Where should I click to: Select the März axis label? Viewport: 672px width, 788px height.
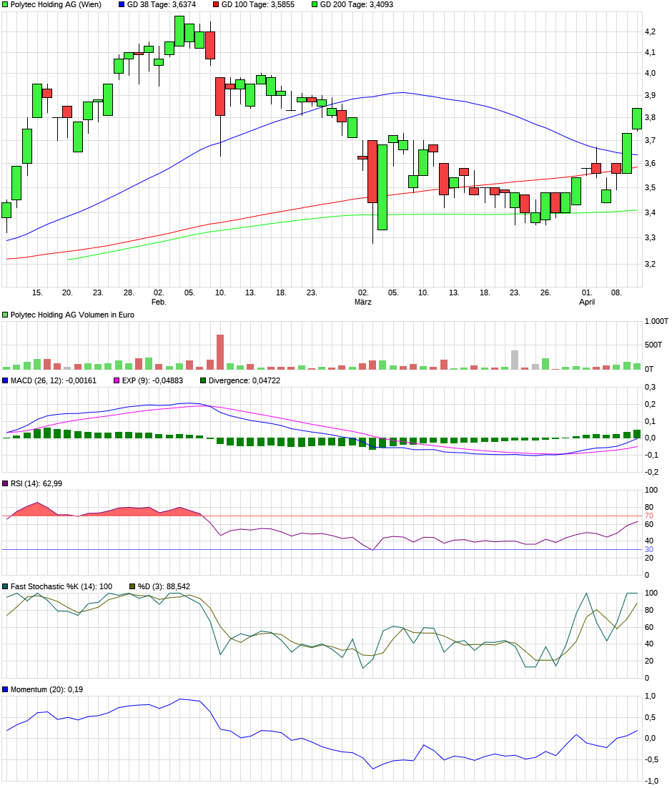365,302
